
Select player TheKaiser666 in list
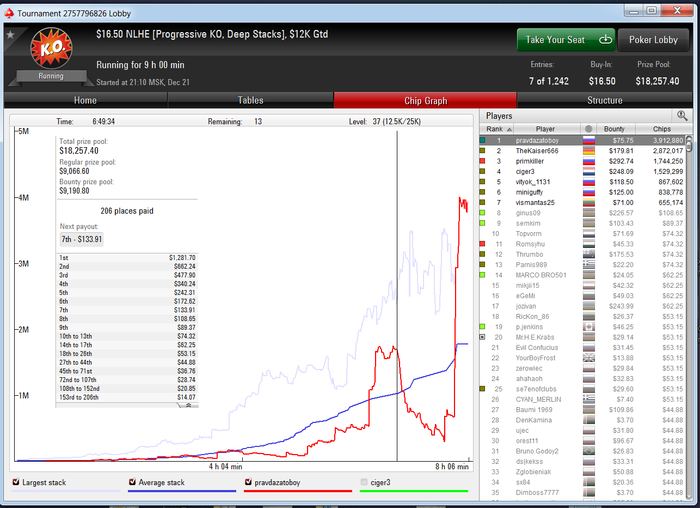click(x=582, y=151)
